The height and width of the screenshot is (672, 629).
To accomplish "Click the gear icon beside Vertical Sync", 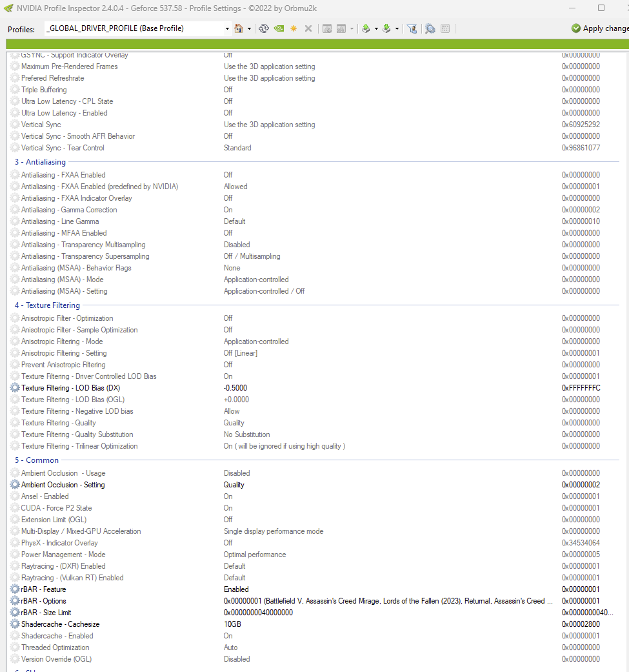I will (x=15, y=125).
